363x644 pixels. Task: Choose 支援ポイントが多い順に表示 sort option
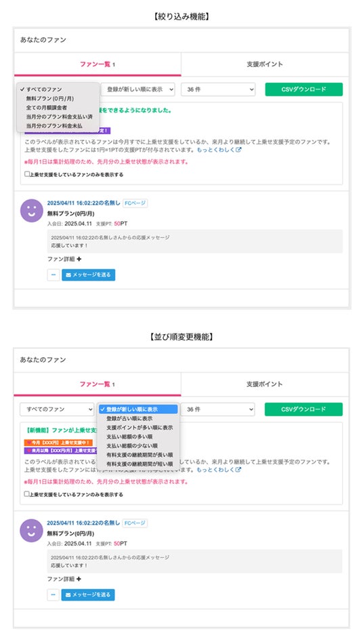140,428
